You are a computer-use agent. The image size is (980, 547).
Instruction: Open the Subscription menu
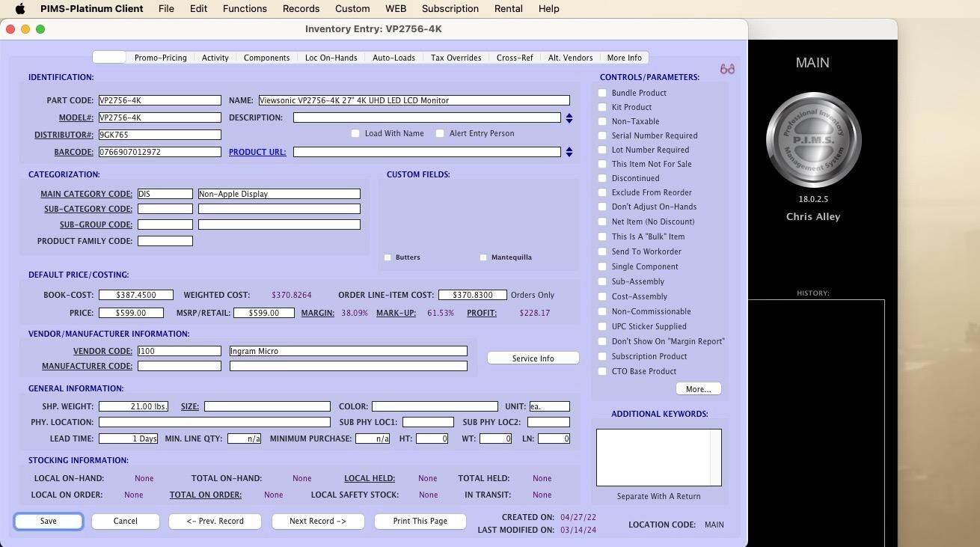(450, 9)
